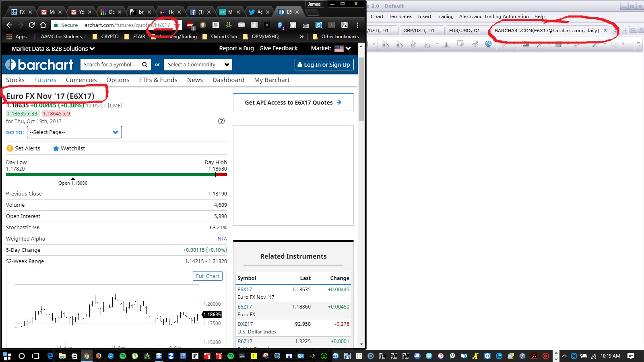
Task: Expand chart tab list dropdown arrow
Action: click(615, 31)
